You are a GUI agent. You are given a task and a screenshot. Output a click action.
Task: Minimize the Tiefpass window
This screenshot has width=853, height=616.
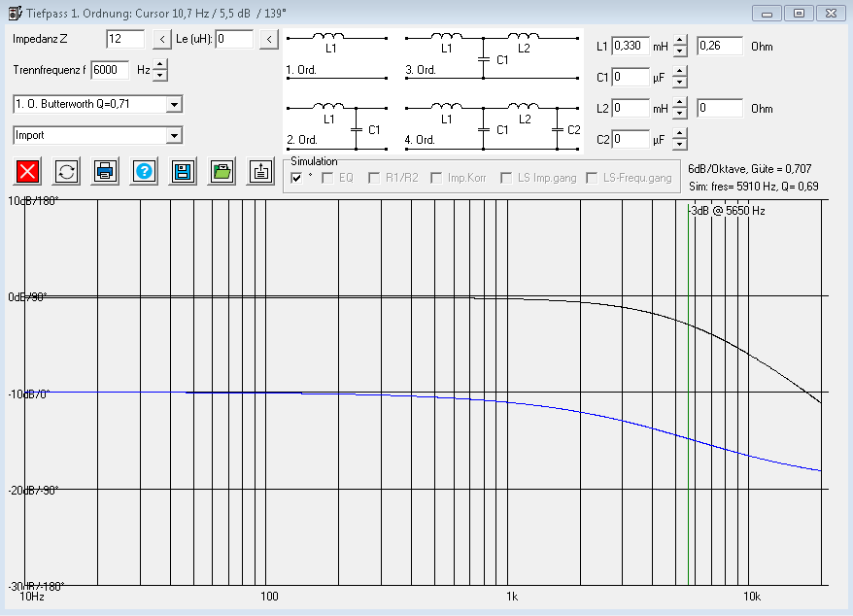(x=768, y=13)
